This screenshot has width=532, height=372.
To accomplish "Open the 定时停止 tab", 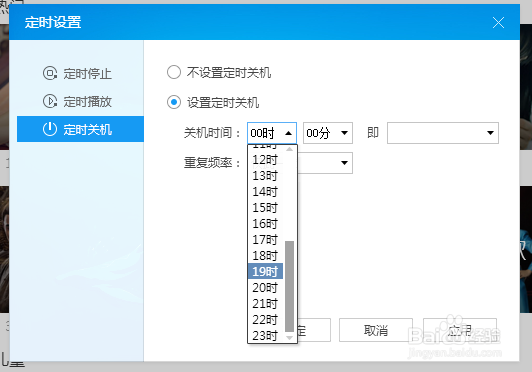I will pyautogui.click(x=80, y=73).
